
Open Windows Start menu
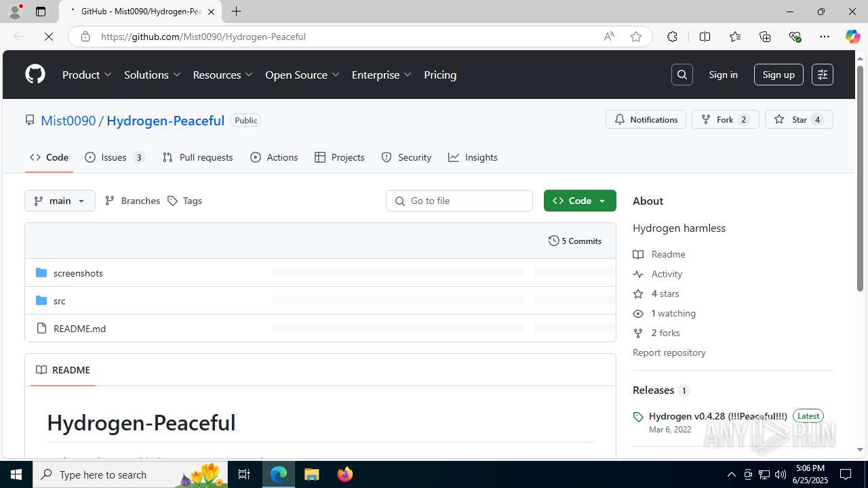(16, 474)
